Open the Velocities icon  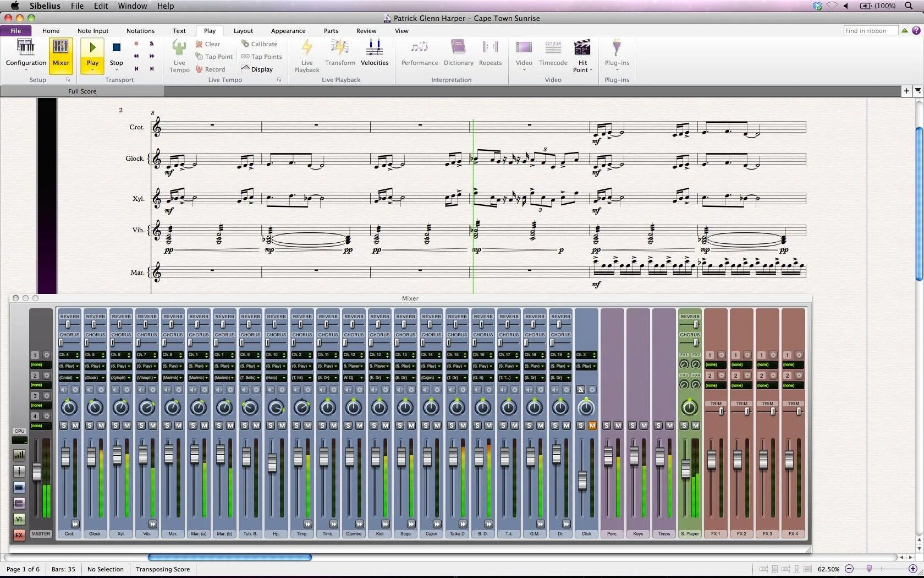pos(375,53)
